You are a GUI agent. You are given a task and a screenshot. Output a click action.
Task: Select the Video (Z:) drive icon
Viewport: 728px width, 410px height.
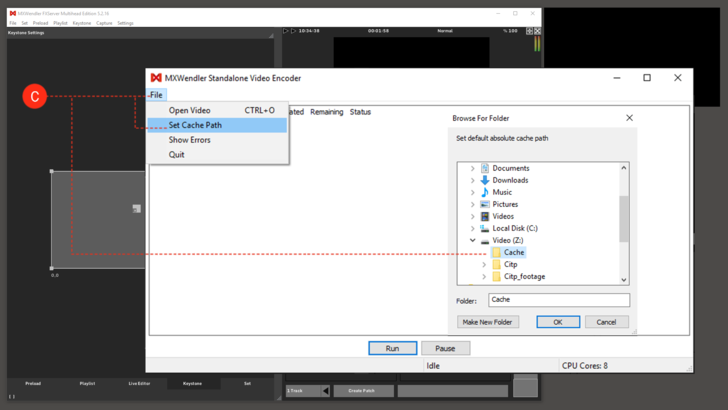pos(485,241)
